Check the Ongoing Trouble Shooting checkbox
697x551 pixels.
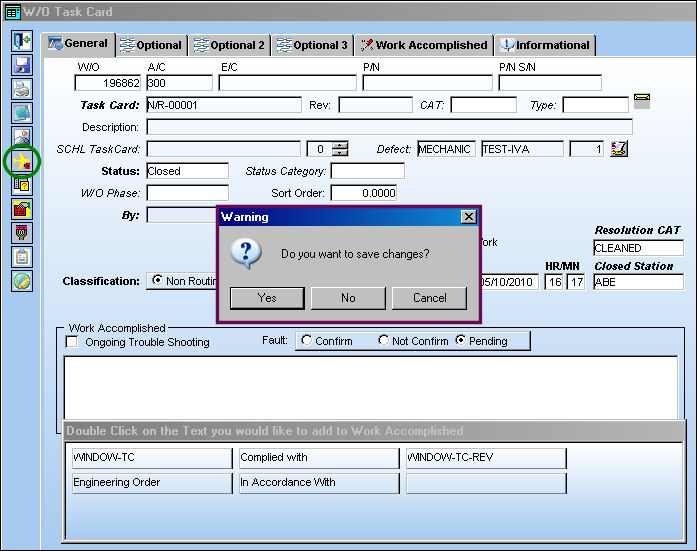(x=72, y=342)
